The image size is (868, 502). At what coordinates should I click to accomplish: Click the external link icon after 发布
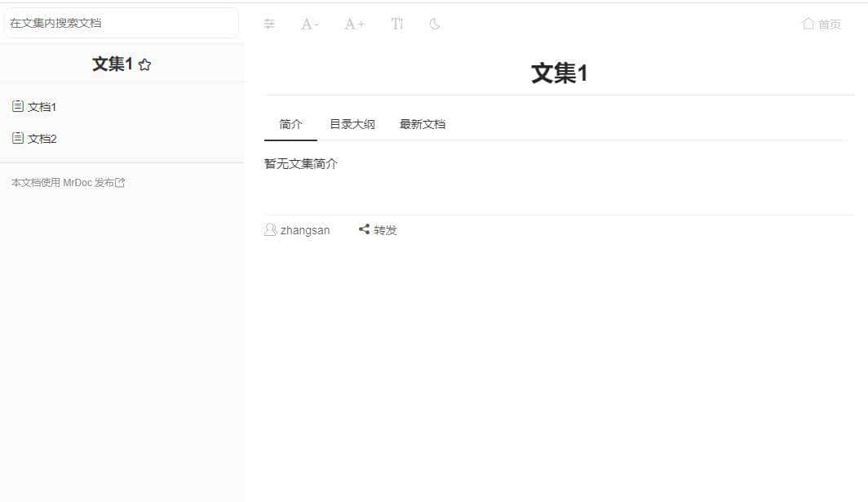tap(121, 182)
